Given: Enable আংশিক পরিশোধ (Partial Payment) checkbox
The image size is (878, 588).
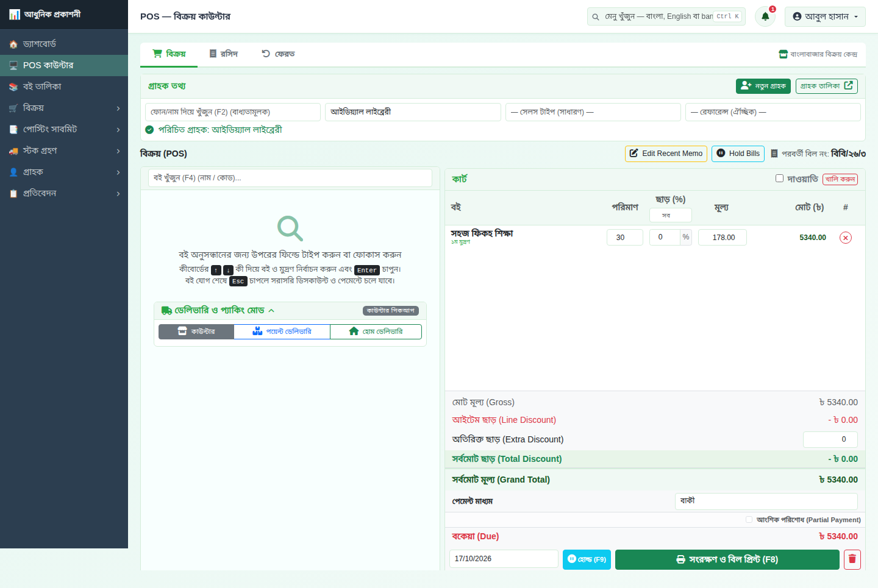Looking at the screenshot, I should point(749,520).
